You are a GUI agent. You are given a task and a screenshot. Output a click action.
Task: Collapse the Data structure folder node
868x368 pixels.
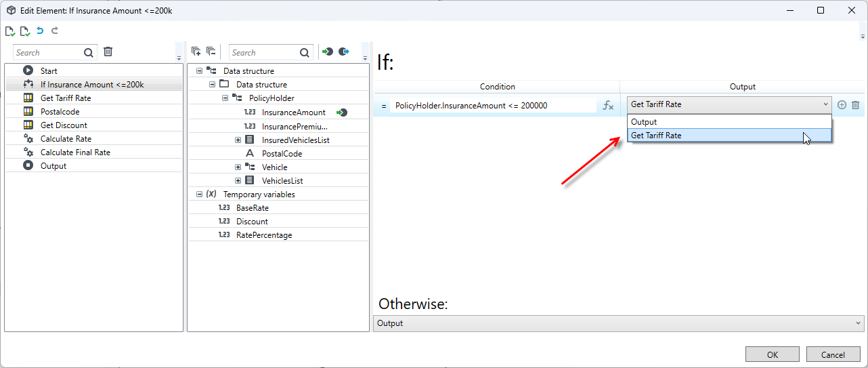click(212, 84)
